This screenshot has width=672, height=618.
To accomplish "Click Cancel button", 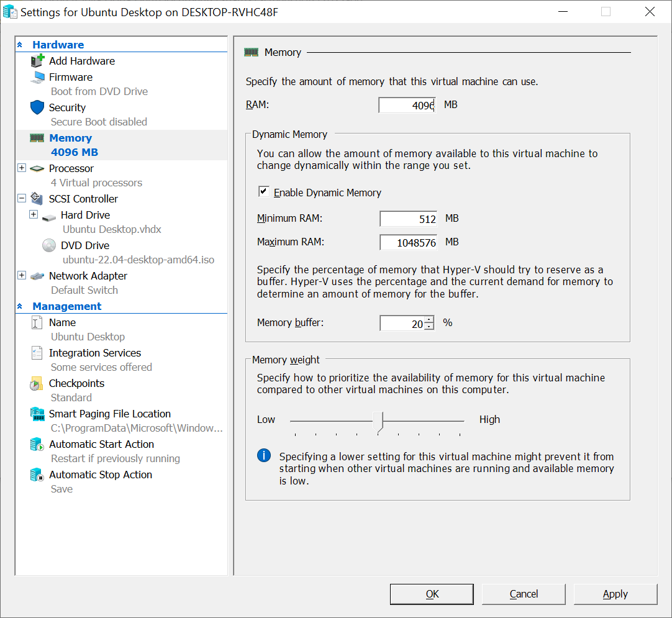I will coord(524,594).
